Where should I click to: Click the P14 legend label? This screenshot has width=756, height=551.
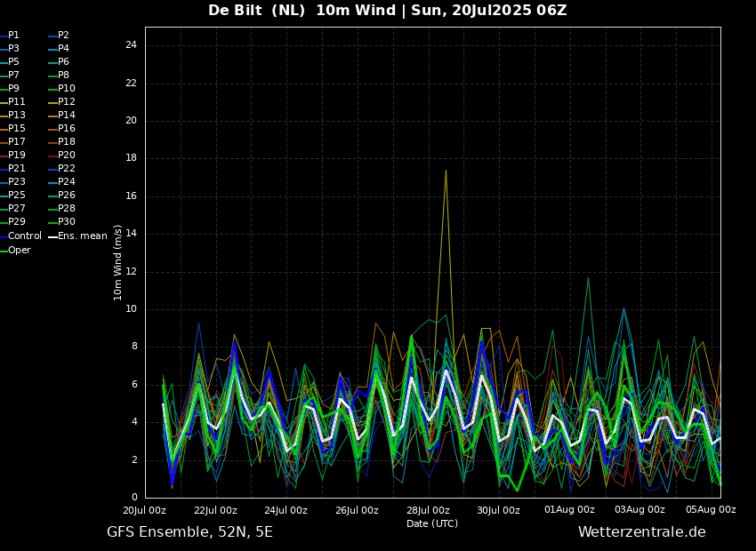(x=67, y=116)
